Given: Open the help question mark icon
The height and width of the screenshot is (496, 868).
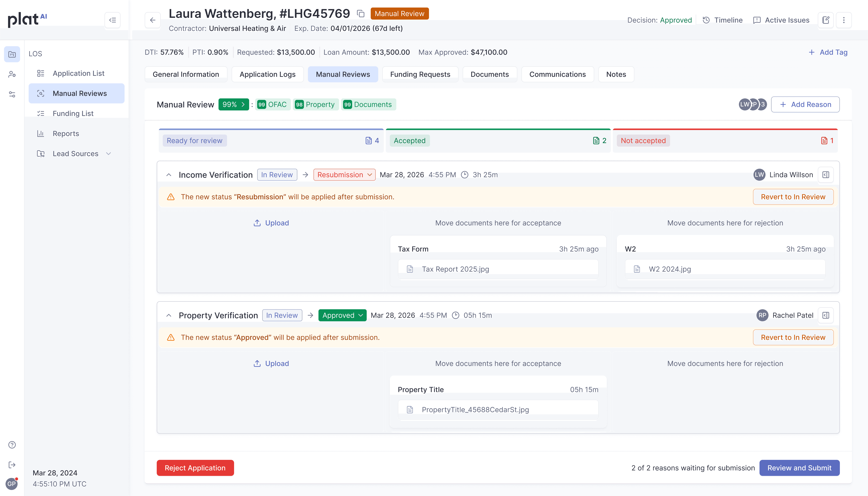Looking at the screenshot, I should point(12,445).
